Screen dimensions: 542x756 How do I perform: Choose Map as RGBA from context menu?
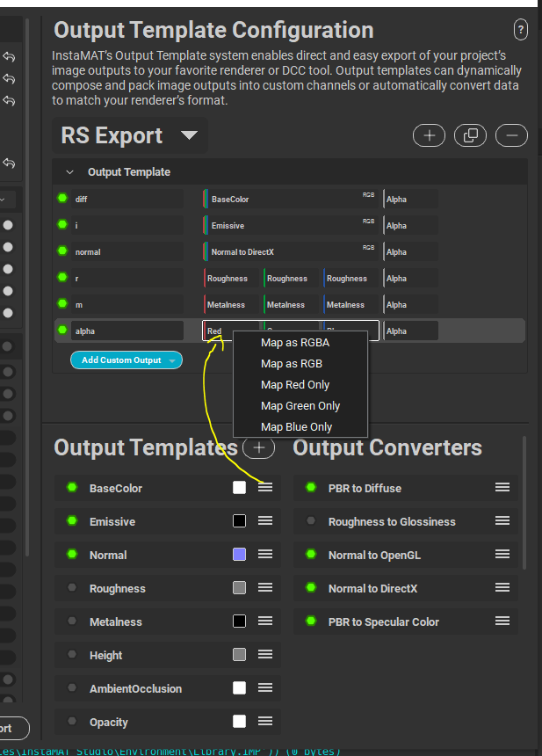pyautogui.click(x=295, y=342)
